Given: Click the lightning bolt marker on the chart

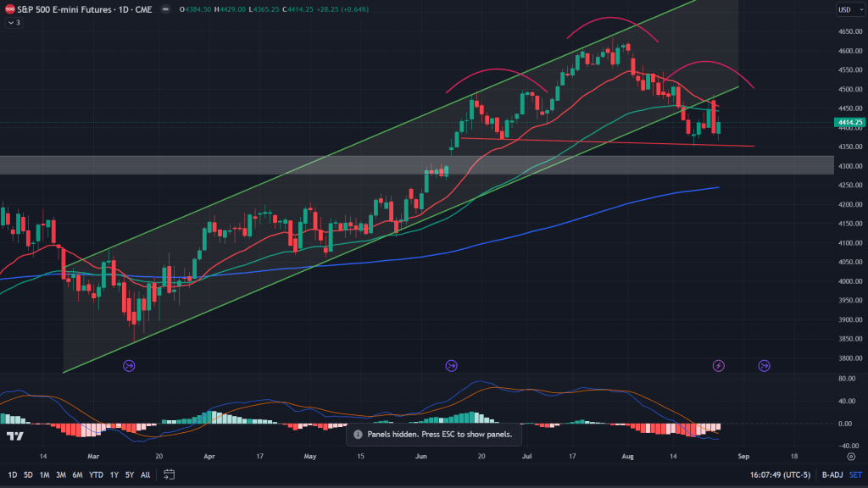Looking at the screenshot, I should [717, 366].
